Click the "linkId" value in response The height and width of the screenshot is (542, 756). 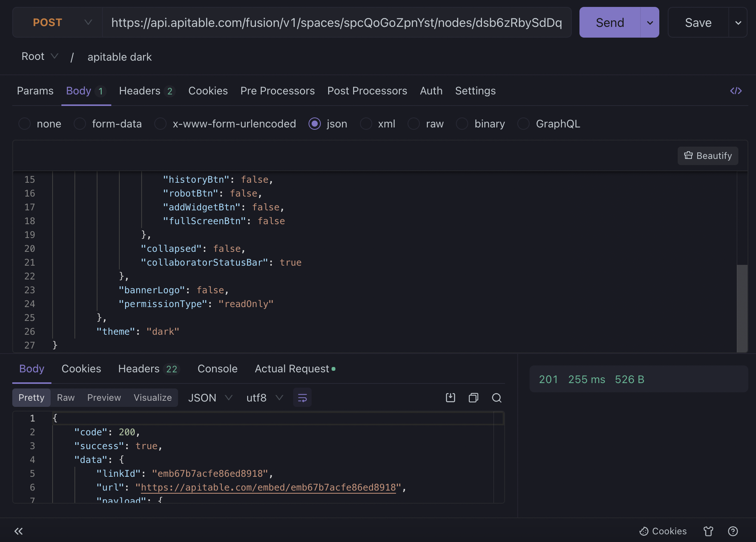pyautogui.click(x=210, y=474)
